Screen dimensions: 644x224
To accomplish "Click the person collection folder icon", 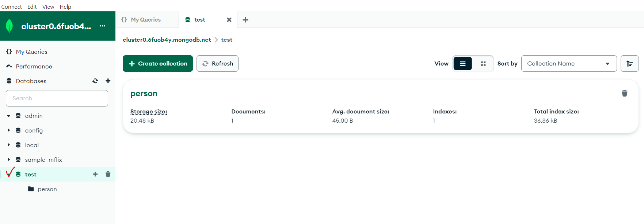I will pos(31,189).
